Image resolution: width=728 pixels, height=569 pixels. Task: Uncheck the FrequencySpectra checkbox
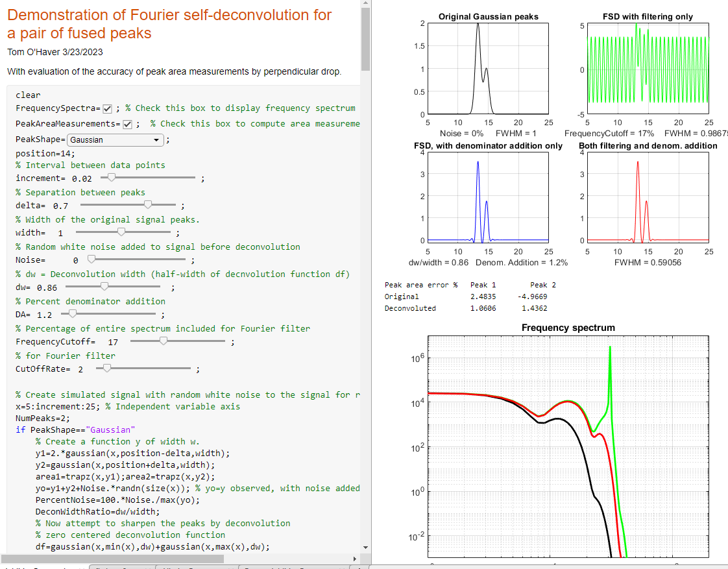(108, 108)
